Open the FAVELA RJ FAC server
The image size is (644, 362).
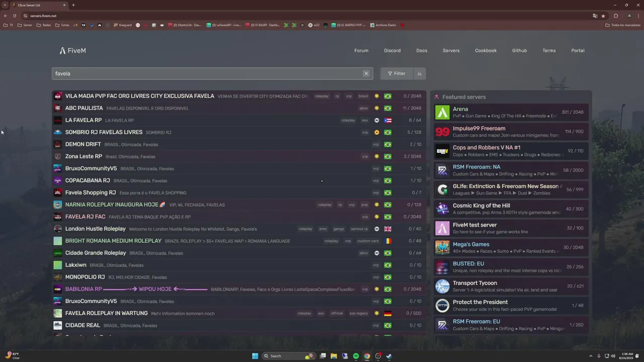pos(239,217)
